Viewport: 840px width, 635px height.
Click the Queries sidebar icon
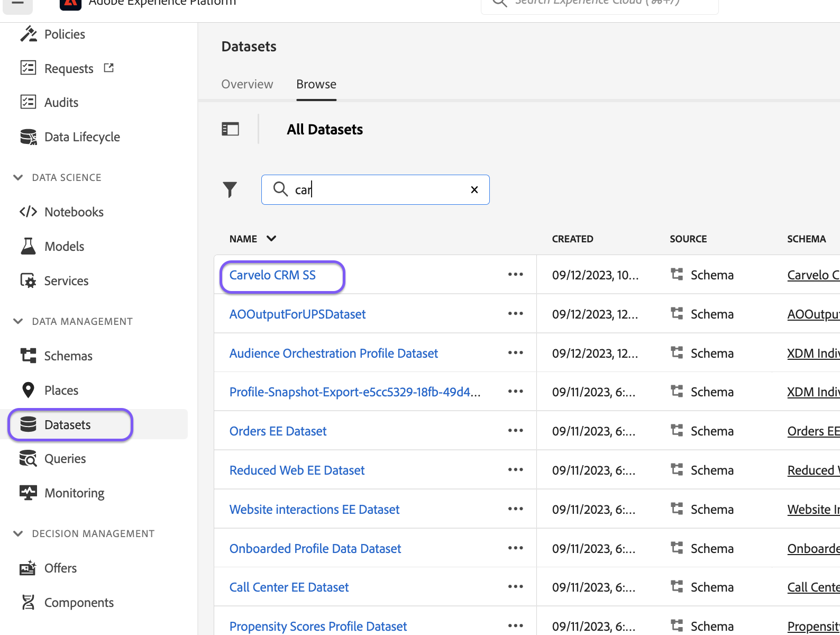(x=28, y=458)
